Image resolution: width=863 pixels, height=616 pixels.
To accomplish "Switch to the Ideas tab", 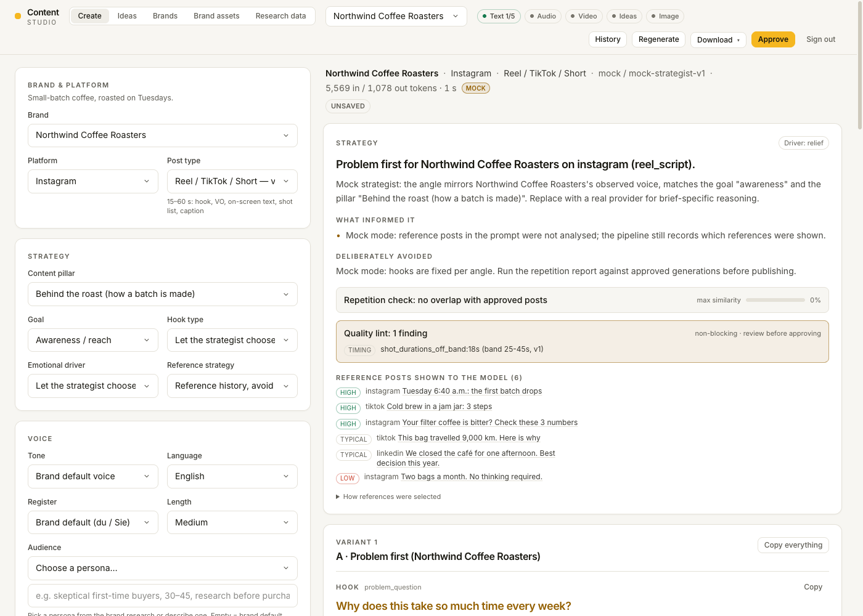I will 127,16.
